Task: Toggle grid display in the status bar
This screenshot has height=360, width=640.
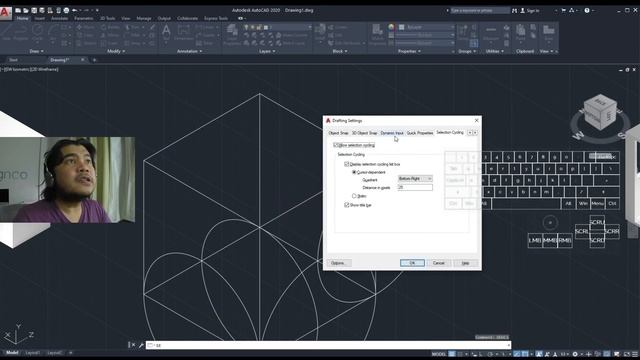Action: click(x=452, y=354)
